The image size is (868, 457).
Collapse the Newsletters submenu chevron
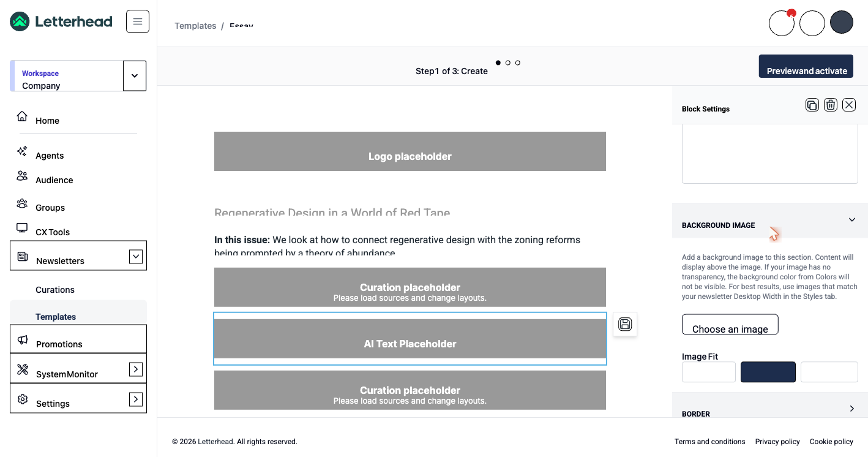[136, 257]
